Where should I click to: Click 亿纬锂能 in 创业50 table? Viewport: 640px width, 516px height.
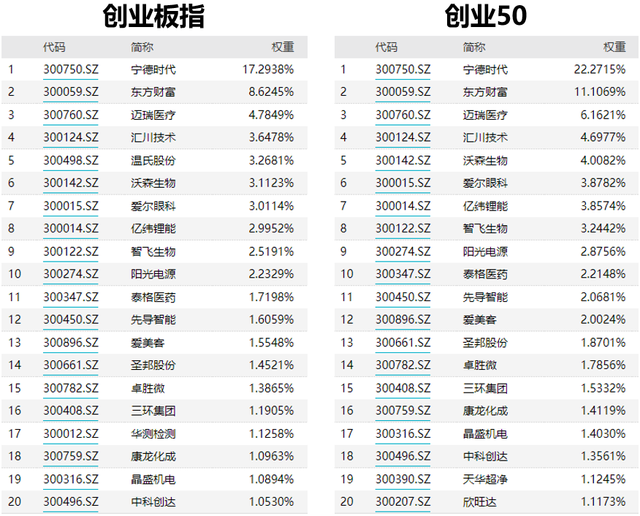pyautogui.click(x=485, y=206)
